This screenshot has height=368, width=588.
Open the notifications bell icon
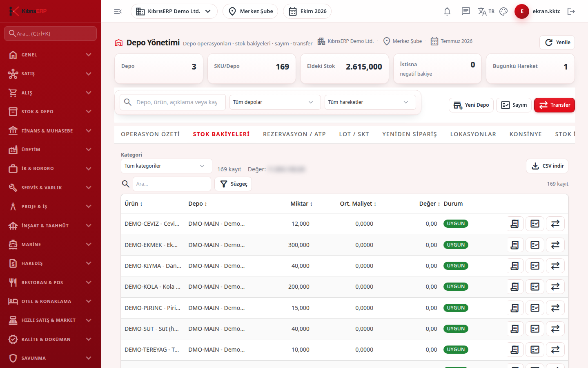coord(447,11)
